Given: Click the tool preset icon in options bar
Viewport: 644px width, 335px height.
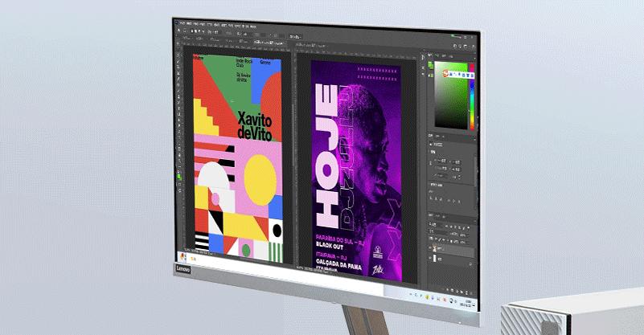Looking at the screenshot, I should (180, 32).
